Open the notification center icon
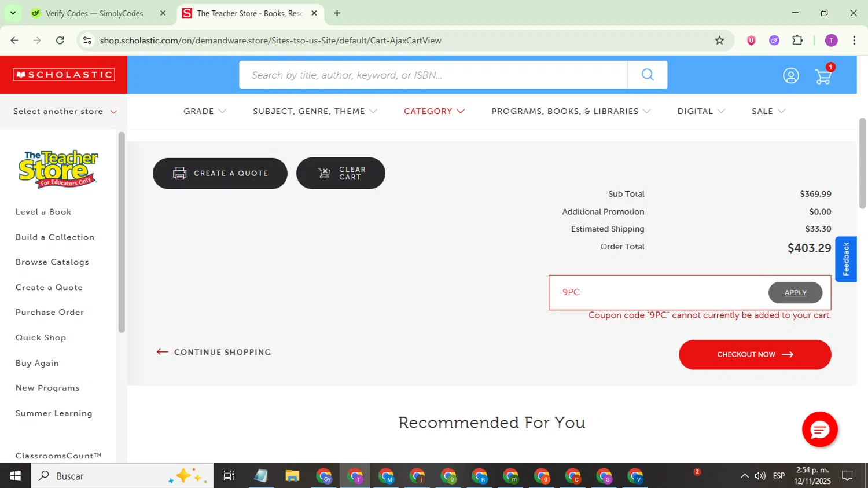This screenshot has height=488, width=868. click(848, 476)
